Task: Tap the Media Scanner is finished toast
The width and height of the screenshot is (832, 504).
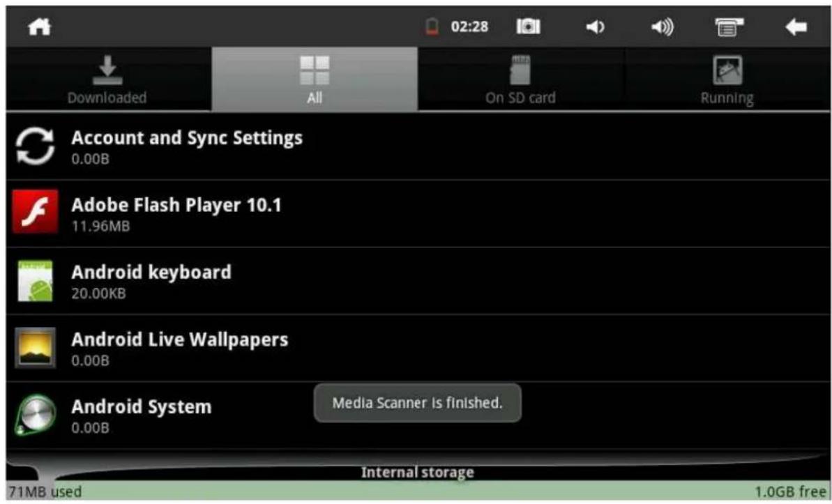Action: click(418, 403)
